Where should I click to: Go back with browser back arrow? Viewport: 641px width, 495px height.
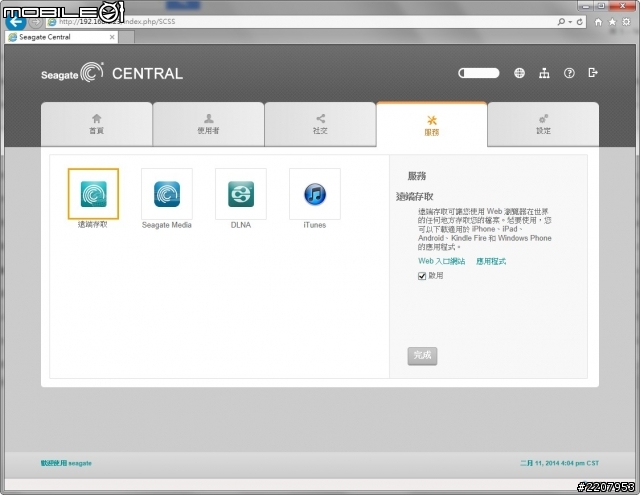click(16, 22)
